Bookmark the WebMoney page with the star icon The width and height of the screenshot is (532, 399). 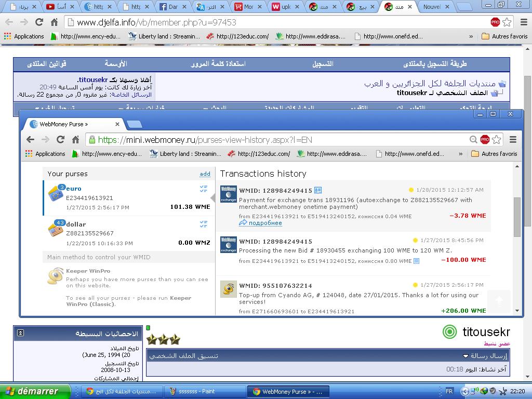(496, 139)
